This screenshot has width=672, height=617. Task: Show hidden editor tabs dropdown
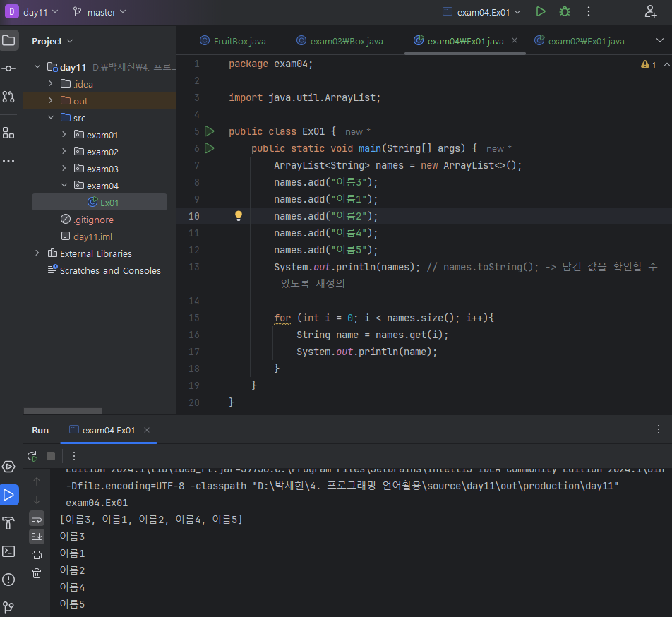[x=660, y=40]
